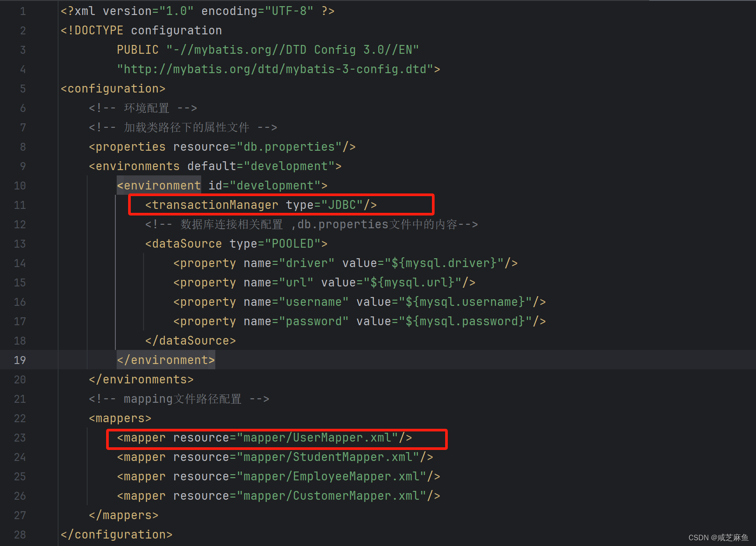Click the environment id development opening tag

pos(222,186)
